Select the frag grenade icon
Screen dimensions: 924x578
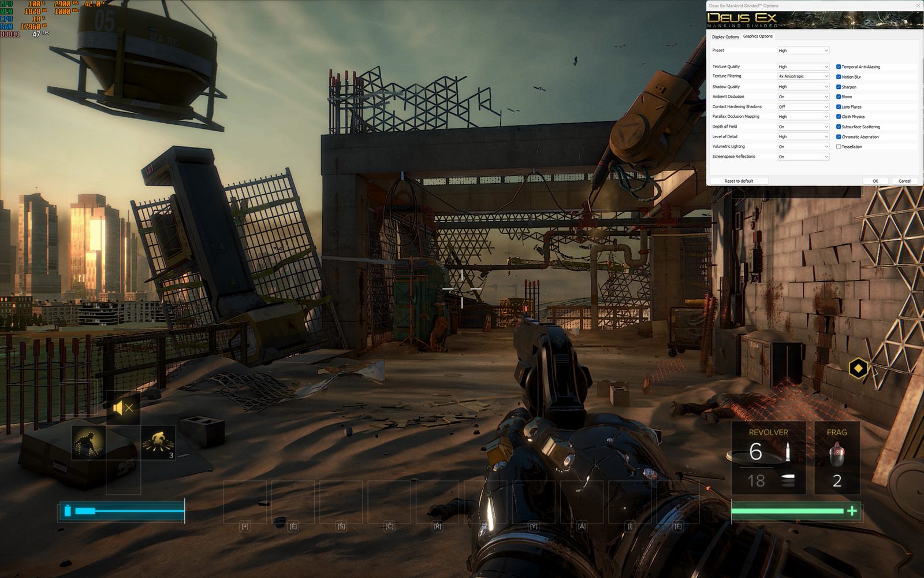coord(836,454)
